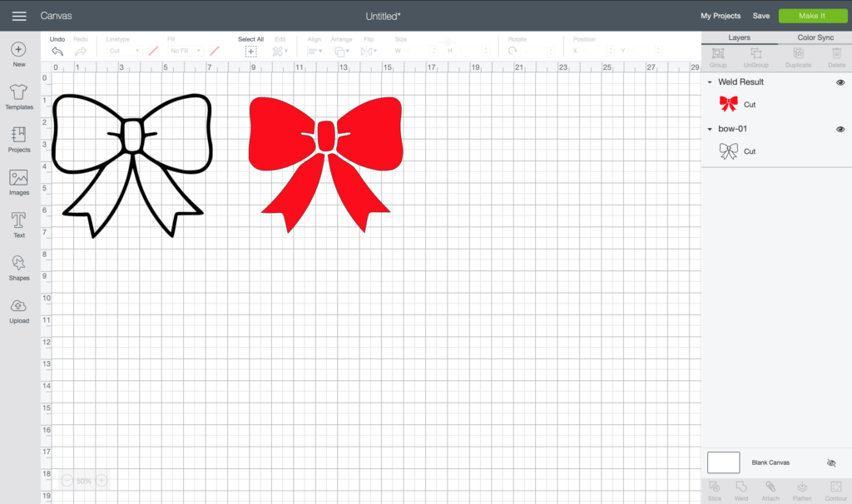Click the Y position field

(x=645, y=51)
